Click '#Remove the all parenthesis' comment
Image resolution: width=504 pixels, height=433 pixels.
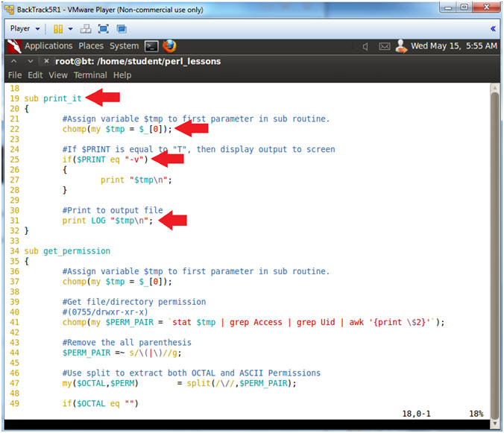click(127, 343)
